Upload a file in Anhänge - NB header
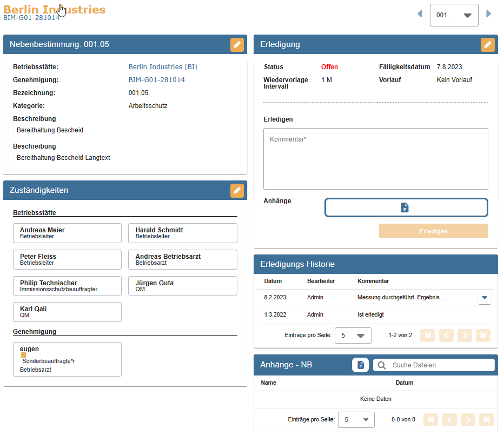504x436 pixels. click(360, 365)
